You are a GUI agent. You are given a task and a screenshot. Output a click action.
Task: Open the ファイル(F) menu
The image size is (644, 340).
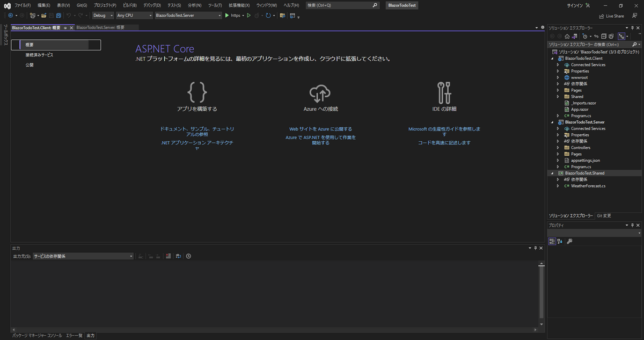pyautogui.click(x=24, y=5)
